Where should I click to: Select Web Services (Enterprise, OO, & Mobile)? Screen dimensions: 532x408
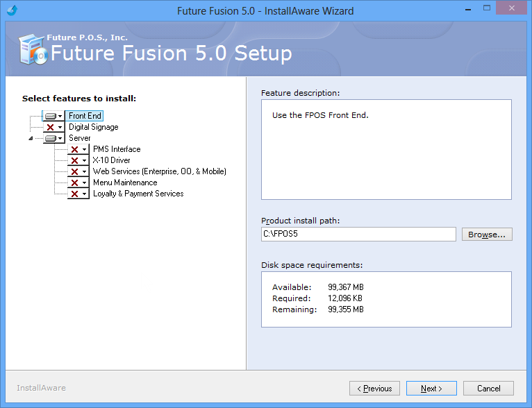(x=160, y=171)
